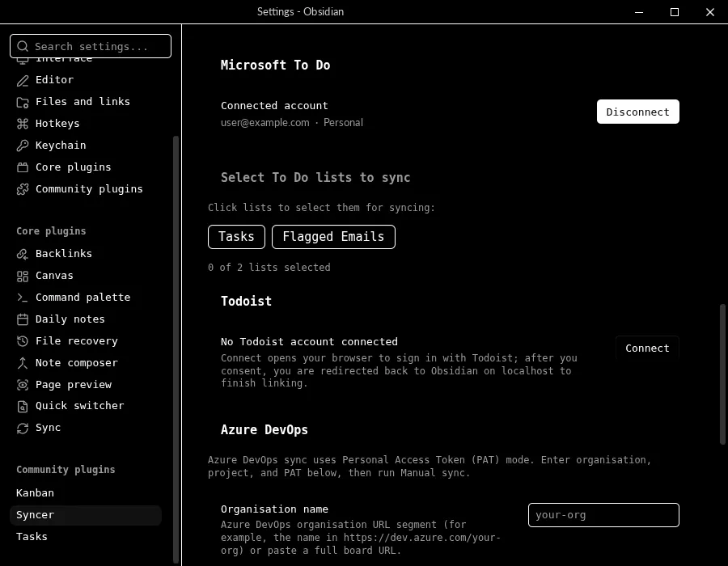
Task: Click the Community plugins puzzle icon
Action: click(23, 189)
